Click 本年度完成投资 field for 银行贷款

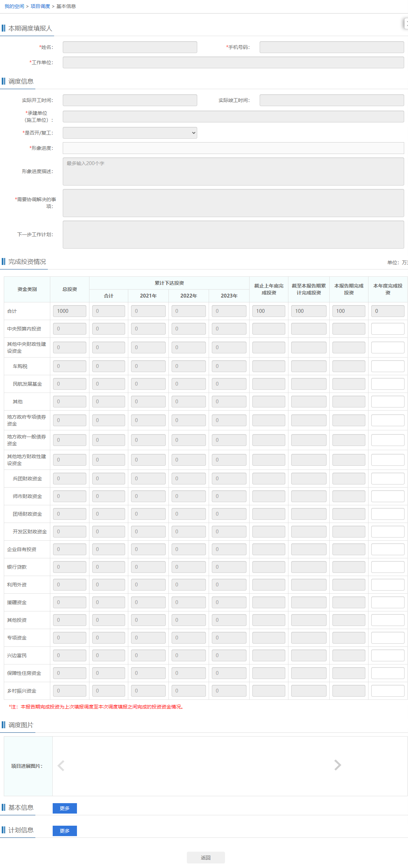coord(387,567)
